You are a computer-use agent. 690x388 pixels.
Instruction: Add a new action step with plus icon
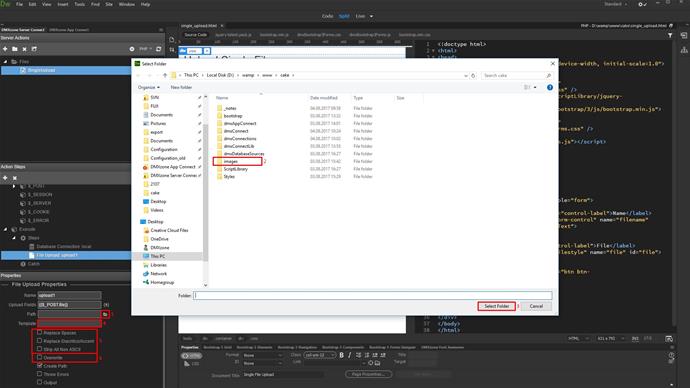pyautogui.click(x=5, y=178)
